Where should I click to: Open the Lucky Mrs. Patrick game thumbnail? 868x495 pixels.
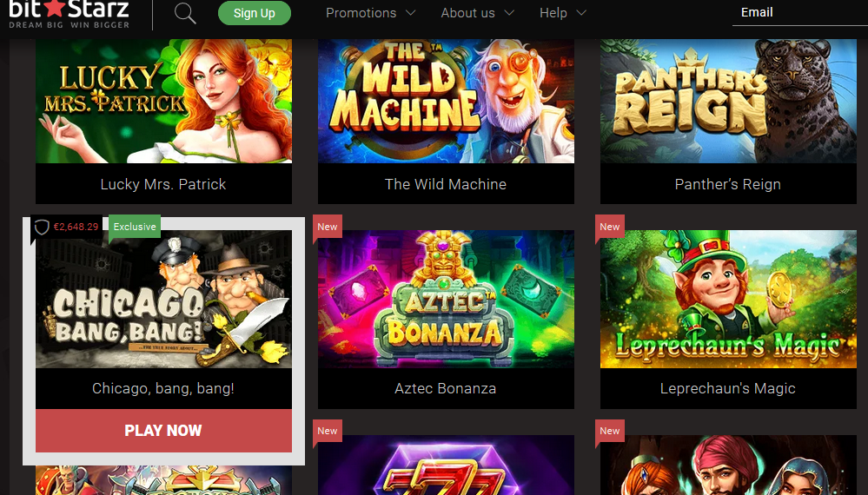pos(163,101)
